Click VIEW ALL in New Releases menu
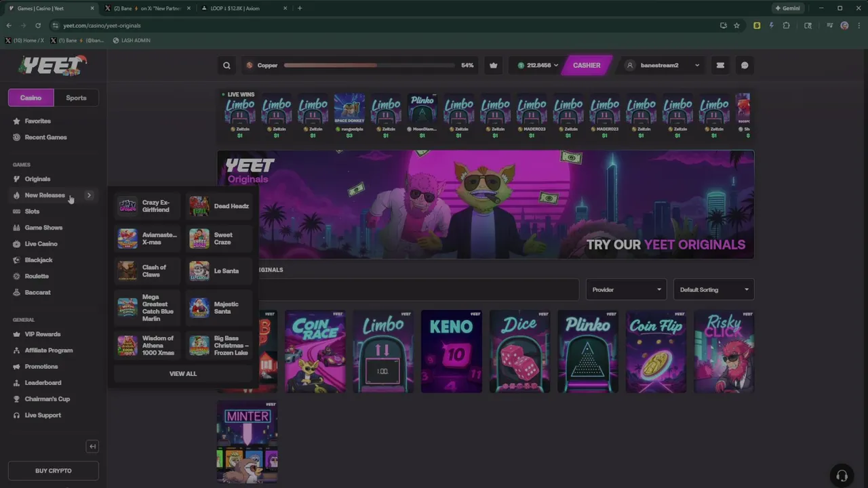Image resolution: width=868 pixels, height=488 pixels. pyautogui.click(x=183, y=373)
